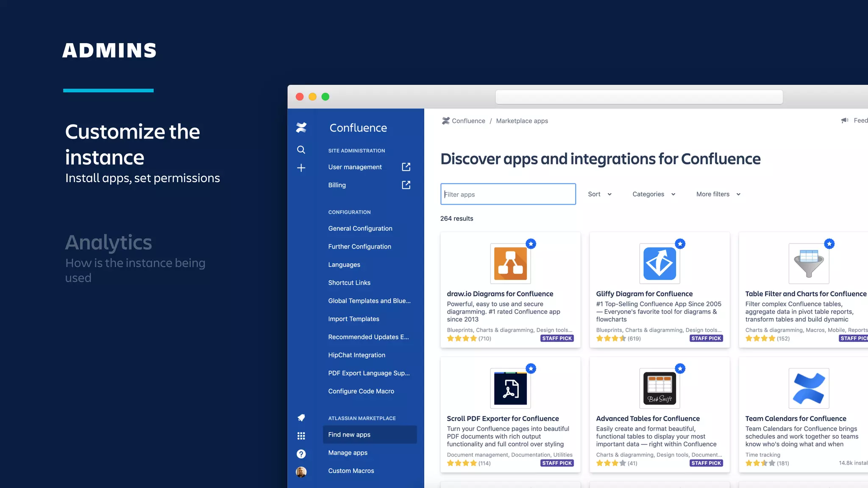Click the Confluence logo in the sidebar
This screenshot has width=868, height=488.
(301, 128)
